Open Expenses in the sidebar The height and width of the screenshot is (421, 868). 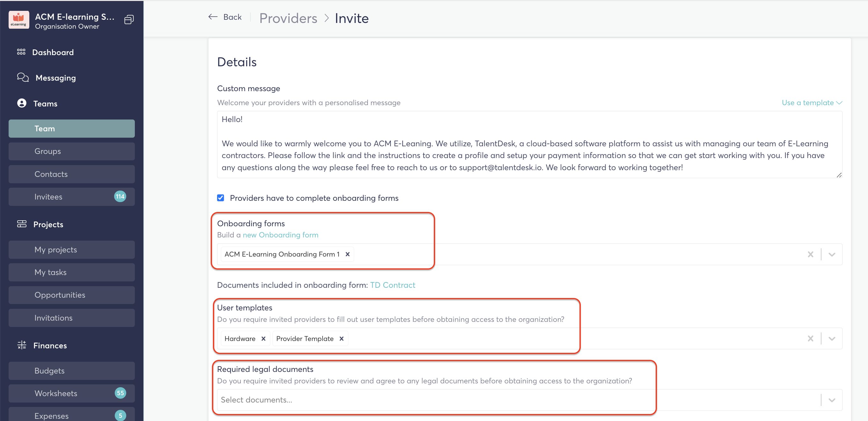click(71, 415)
